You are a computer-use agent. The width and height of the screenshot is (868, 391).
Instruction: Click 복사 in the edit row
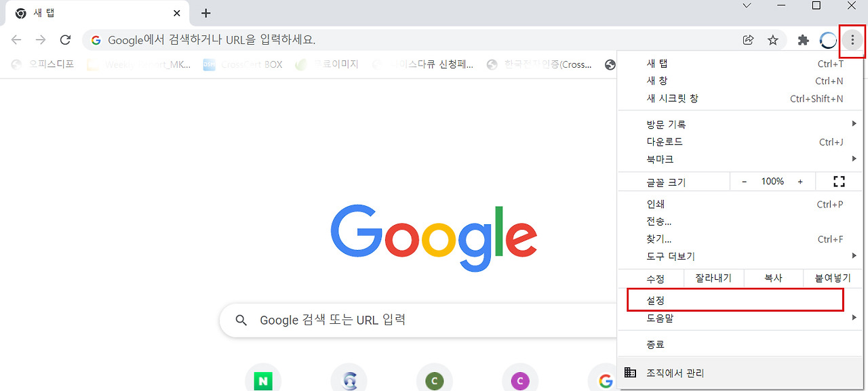[774, 279]
